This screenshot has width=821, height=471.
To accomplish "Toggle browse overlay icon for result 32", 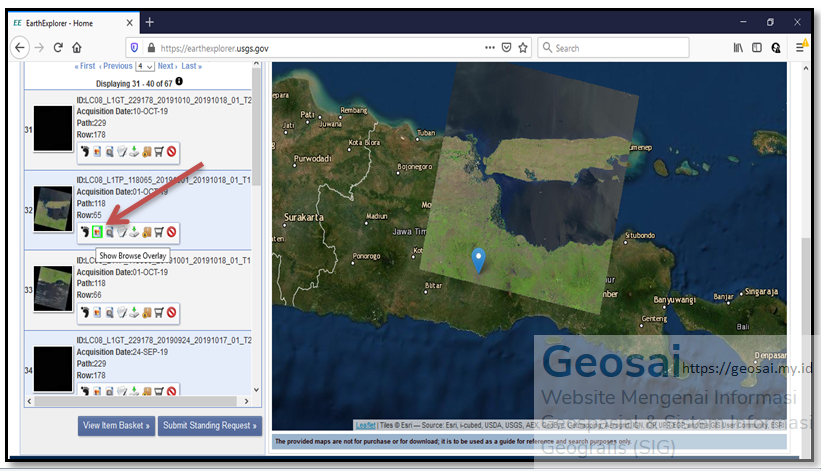I will coord(97,232).
